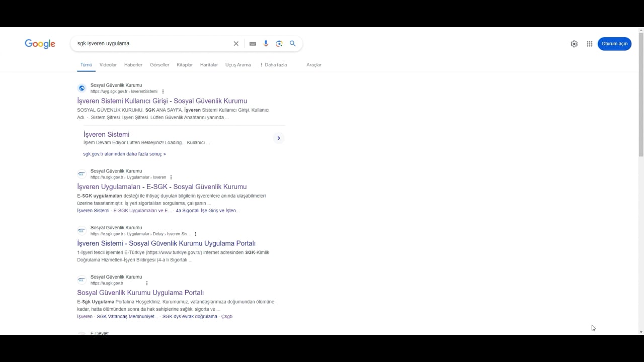Image resolution: width=644 pixels, height=362 pixels.
Task: Switch to the Haberler tab
Action: click(133, 65)
